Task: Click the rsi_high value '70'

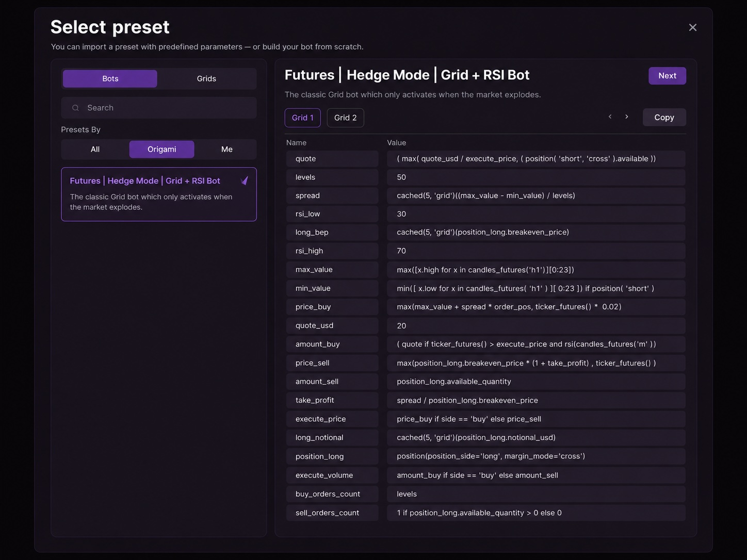Action: [x=536, y=251]
